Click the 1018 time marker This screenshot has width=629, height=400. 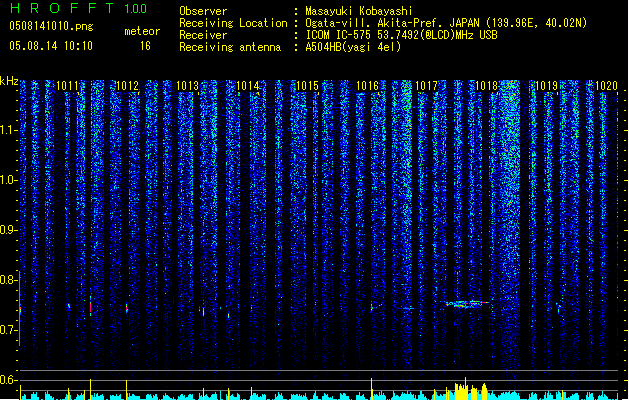(487, 86)
